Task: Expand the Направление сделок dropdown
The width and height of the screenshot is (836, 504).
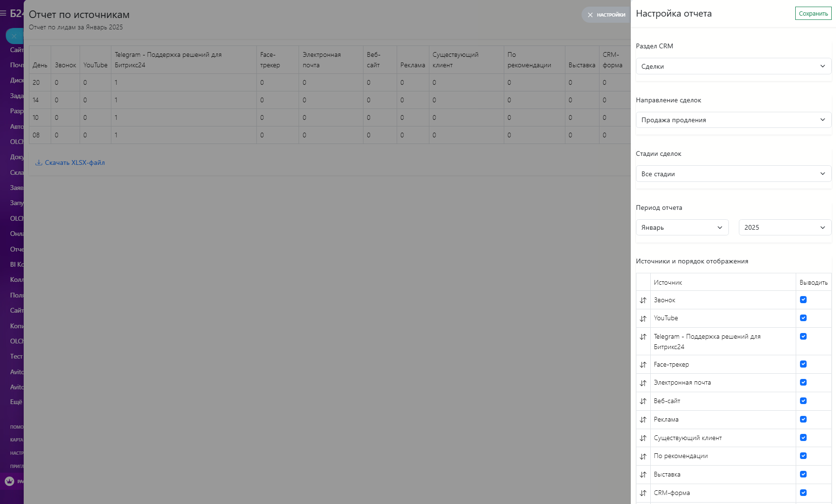Action: click(x=733, y=120)
